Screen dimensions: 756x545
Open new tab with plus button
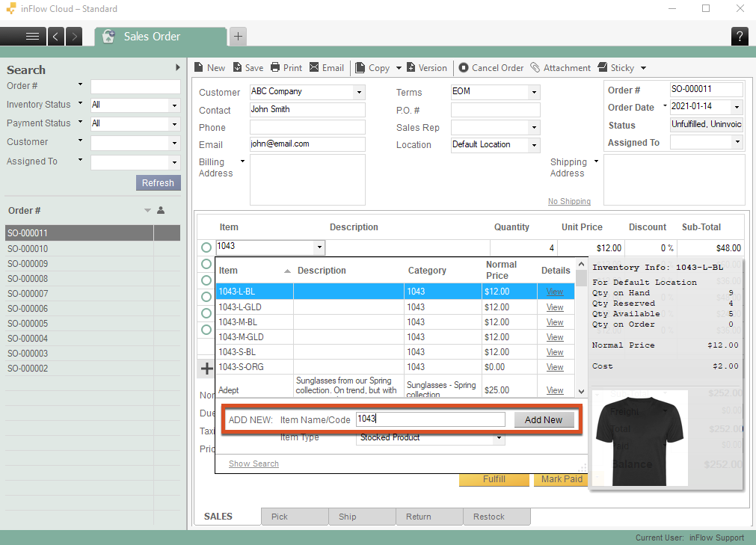tap(237, 36)
